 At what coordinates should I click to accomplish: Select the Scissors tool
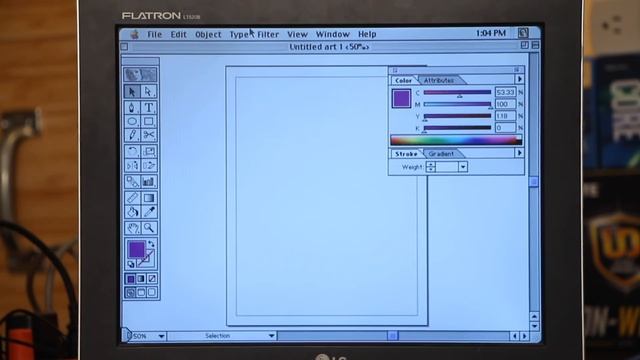pyautogui.click(x=149, y=135)
